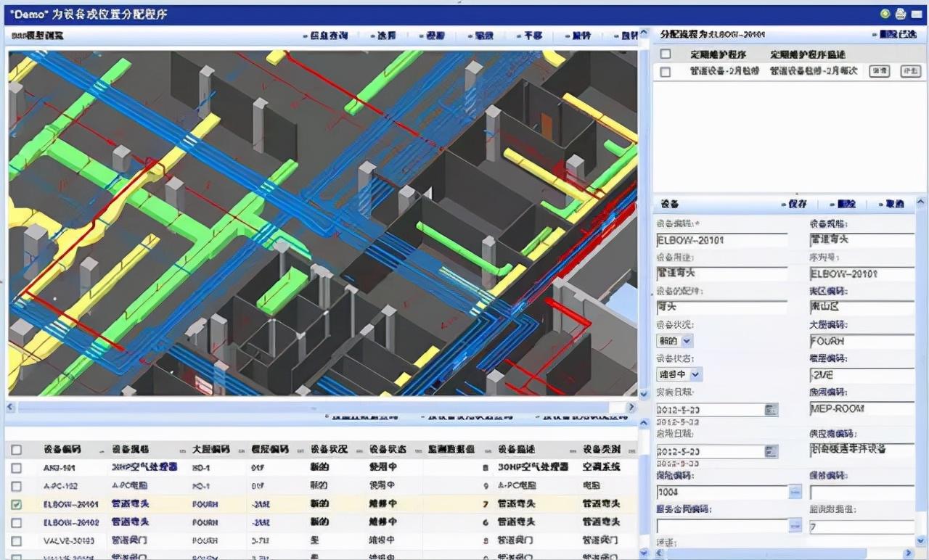Click the green globe icon in the title bar

(x=885, y=13)
